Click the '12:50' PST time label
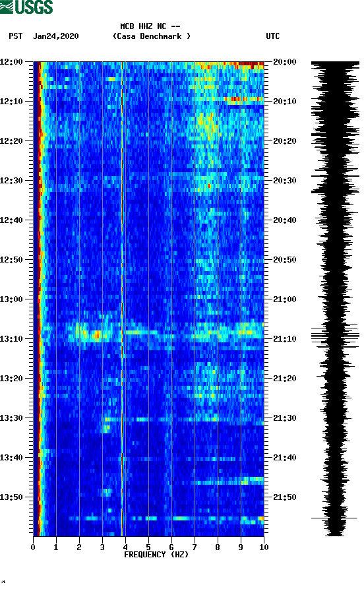The width and height of the screenshot is (364, 589). [x=11, y=260]
